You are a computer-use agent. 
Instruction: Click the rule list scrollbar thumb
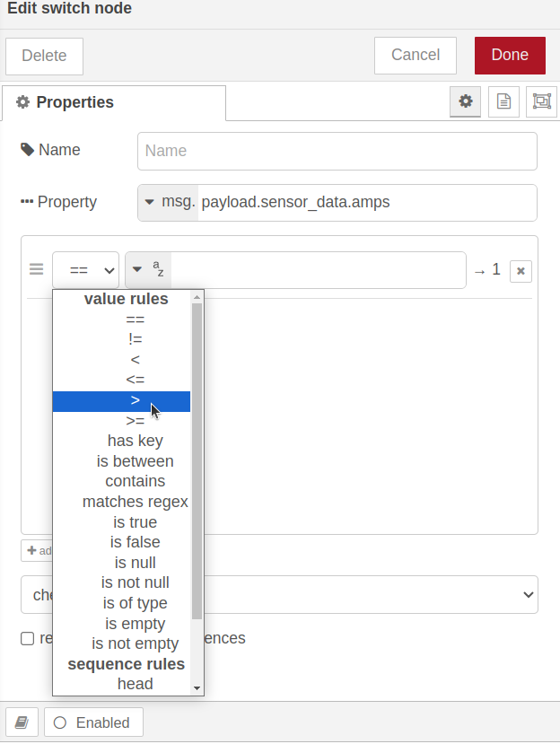coord(197,460)
